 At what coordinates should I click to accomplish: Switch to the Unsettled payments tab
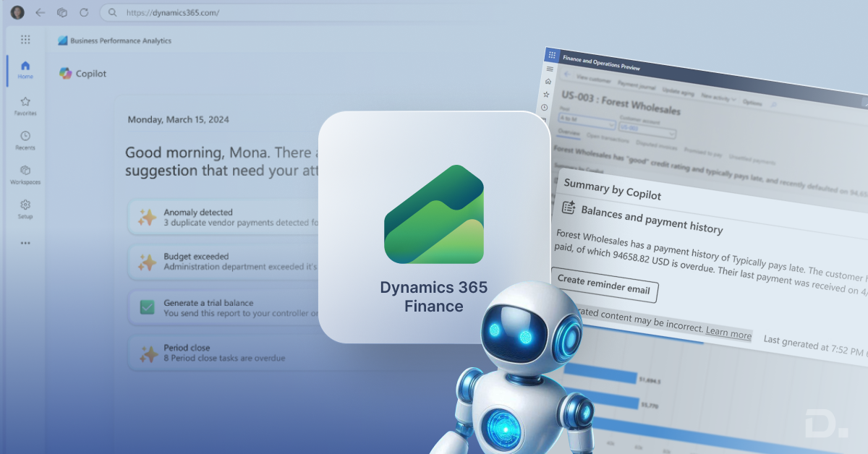[x=752, y=160]
